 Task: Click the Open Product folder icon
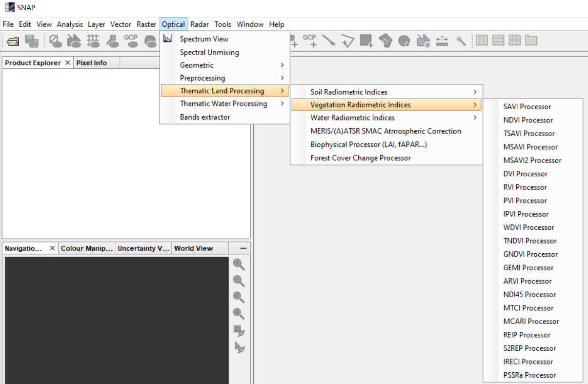(13, 41)
